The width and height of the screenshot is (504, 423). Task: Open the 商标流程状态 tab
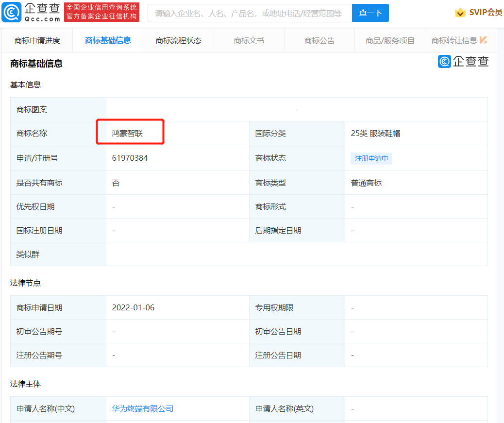coord(178,40)
